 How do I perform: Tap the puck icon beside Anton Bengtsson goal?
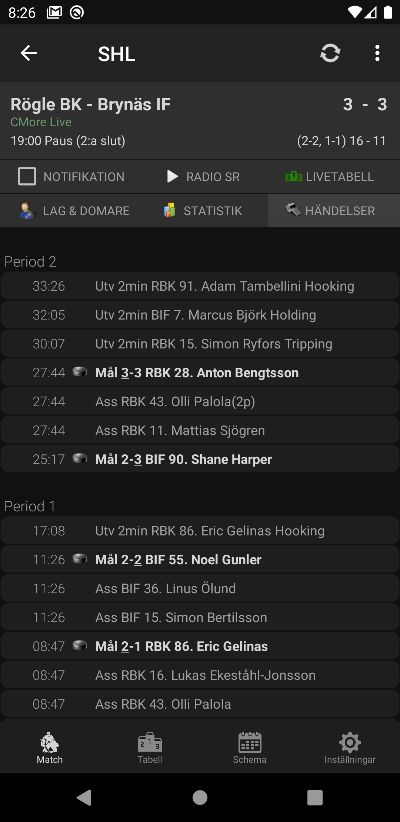coord(80,372)
